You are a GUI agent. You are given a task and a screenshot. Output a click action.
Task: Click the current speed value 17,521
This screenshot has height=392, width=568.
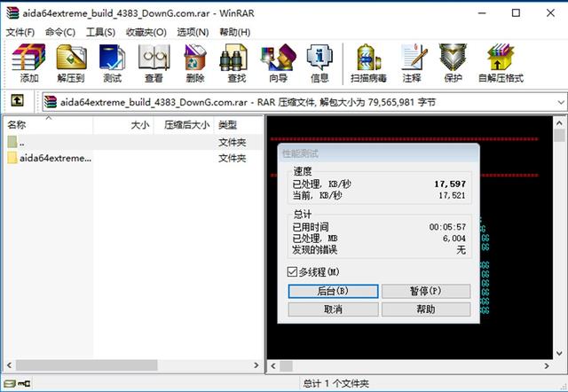tap(452, 195)
